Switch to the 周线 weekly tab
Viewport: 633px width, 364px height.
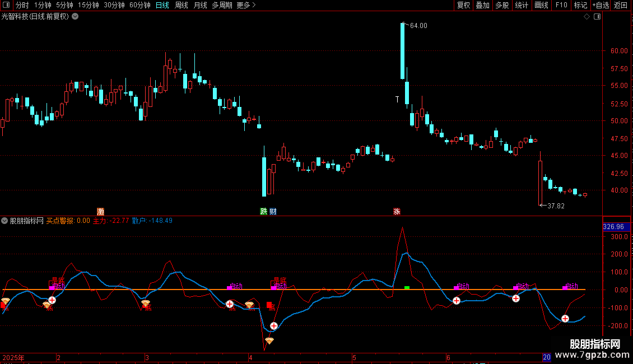pyautogui.click(x=181, y=5)
